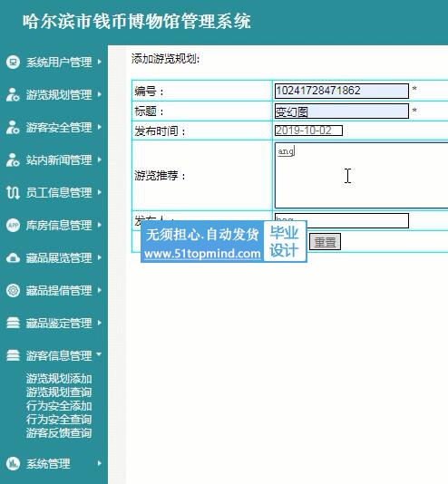
Task: Click the 系统用户管理 monitor icon
Action: coord(13,62)
